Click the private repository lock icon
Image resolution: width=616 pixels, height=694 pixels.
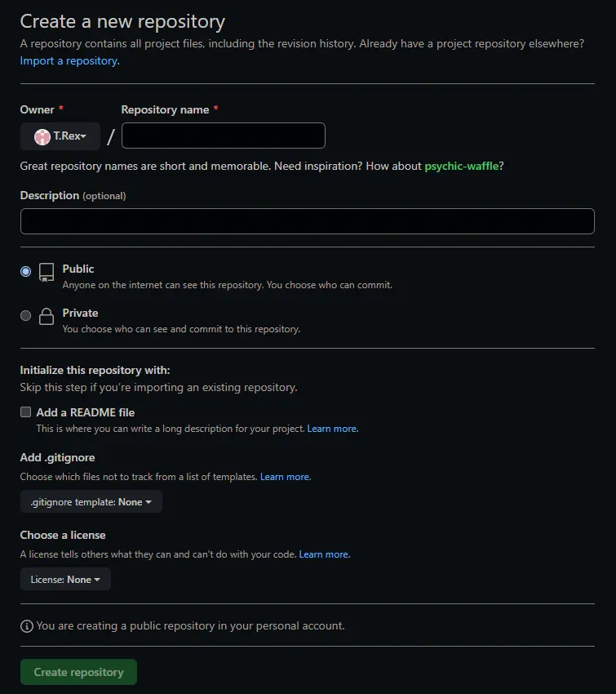pyautogui.click(x=47, y=316)
